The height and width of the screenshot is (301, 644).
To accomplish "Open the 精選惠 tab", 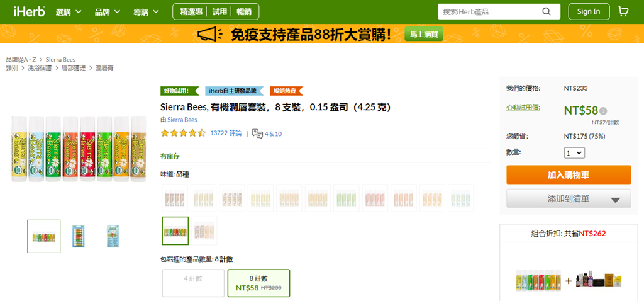I will pos(191,11).
